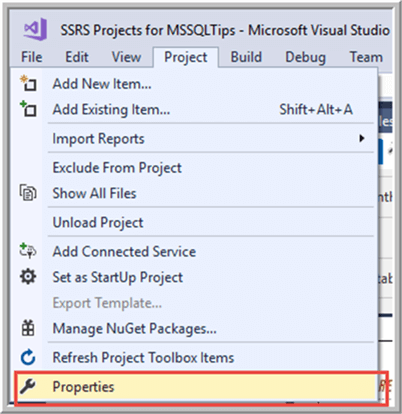This screenshot has width=402, height=414.
Task: Open the Edit menu
Action: click(77, 57)
